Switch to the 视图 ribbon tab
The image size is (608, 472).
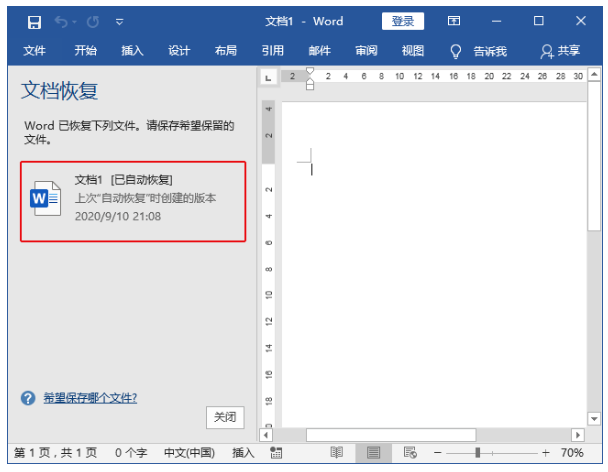(x=413, y=50)
